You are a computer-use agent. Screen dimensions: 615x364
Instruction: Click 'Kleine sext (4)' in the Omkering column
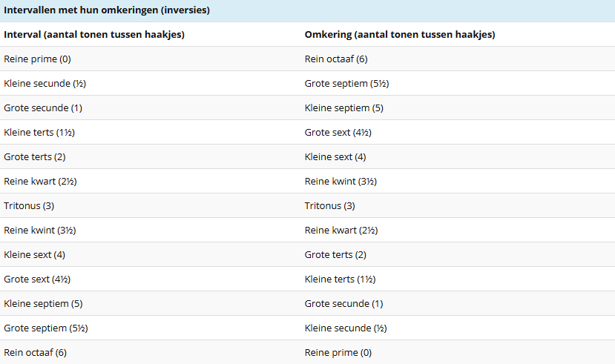(x=335, y=157)
